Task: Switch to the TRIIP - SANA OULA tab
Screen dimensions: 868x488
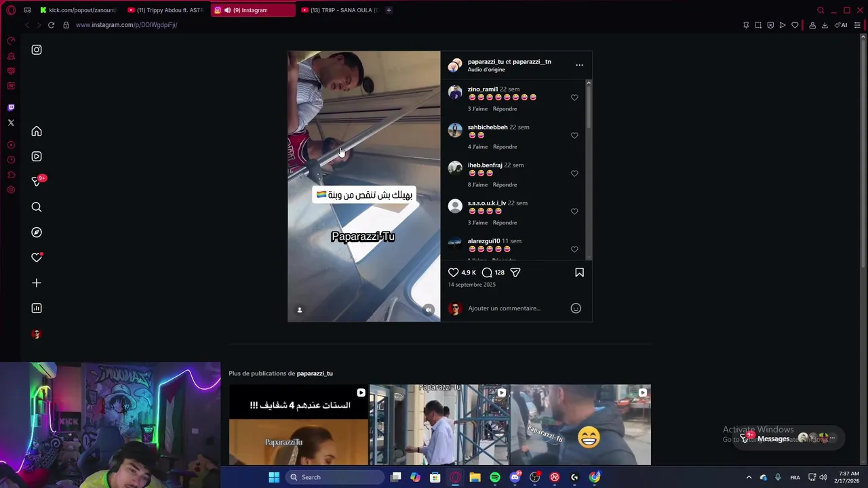Action: coord(339,10)
